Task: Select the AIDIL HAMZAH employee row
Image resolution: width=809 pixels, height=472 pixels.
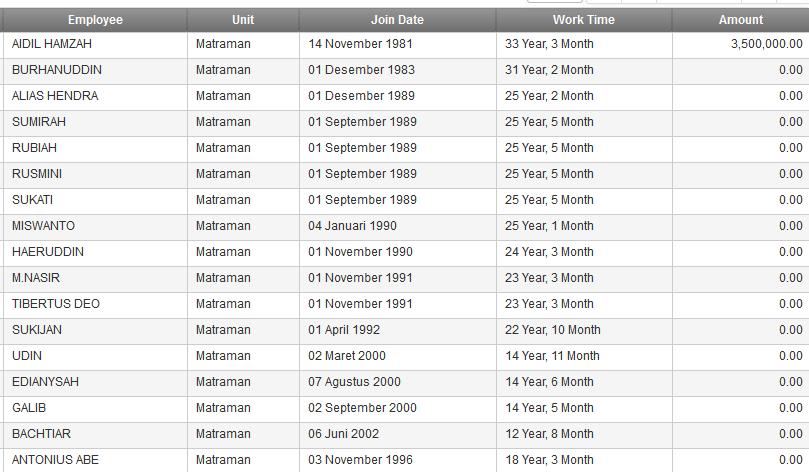Action: [406, 44]
